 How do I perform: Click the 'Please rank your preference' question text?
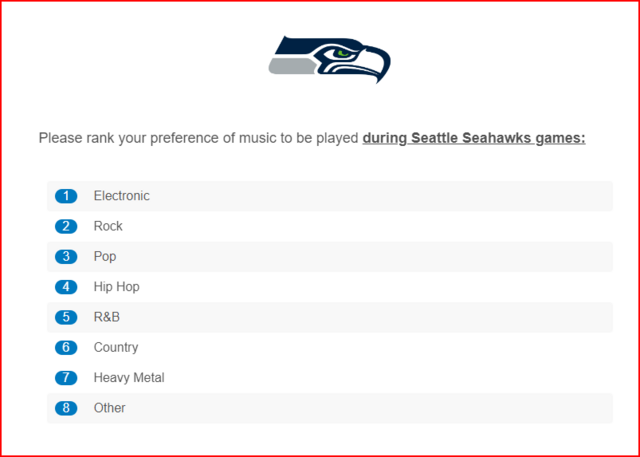coord(312,139)
